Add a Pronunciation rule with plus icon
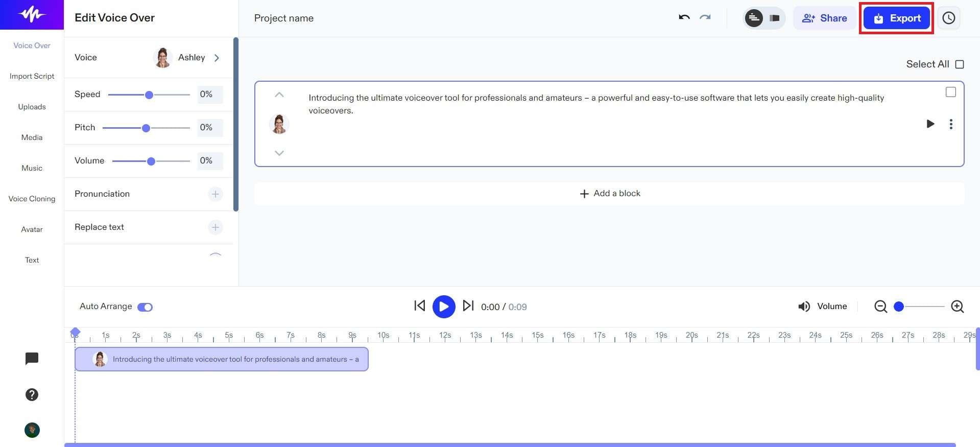 216,194
